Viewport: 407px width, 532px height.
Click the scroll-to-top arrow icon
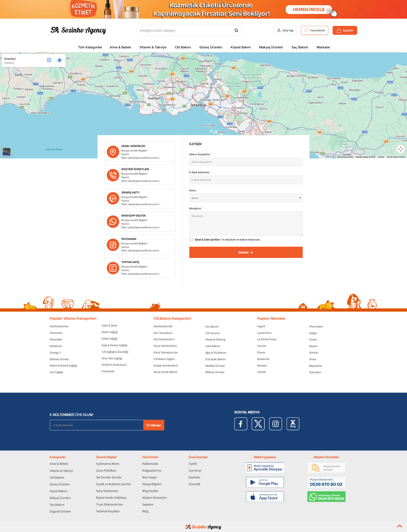400,526
